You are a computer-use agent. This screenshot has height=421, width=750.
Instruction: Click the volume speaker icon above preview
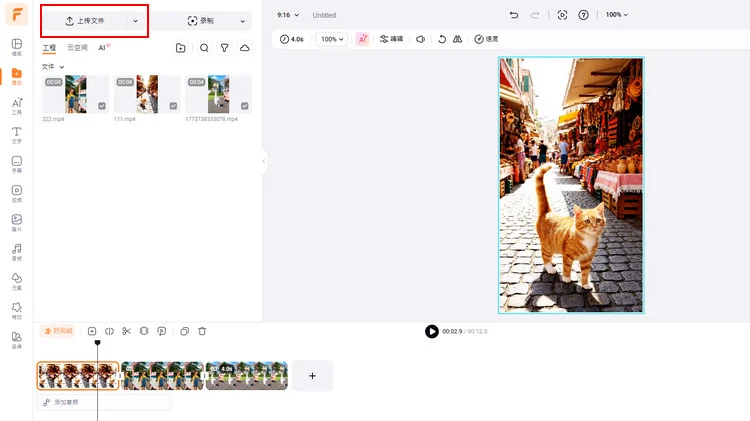420,39
